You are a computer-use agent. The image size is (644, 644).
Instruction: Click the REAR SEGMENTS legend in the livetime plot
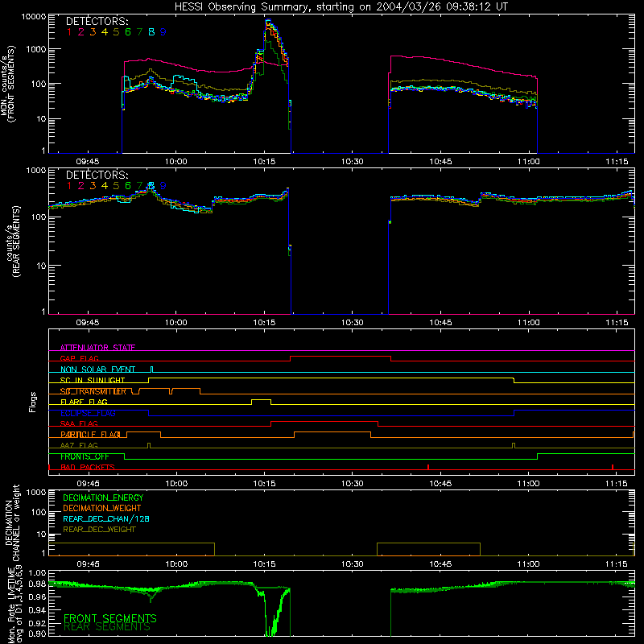pos(107,627)
